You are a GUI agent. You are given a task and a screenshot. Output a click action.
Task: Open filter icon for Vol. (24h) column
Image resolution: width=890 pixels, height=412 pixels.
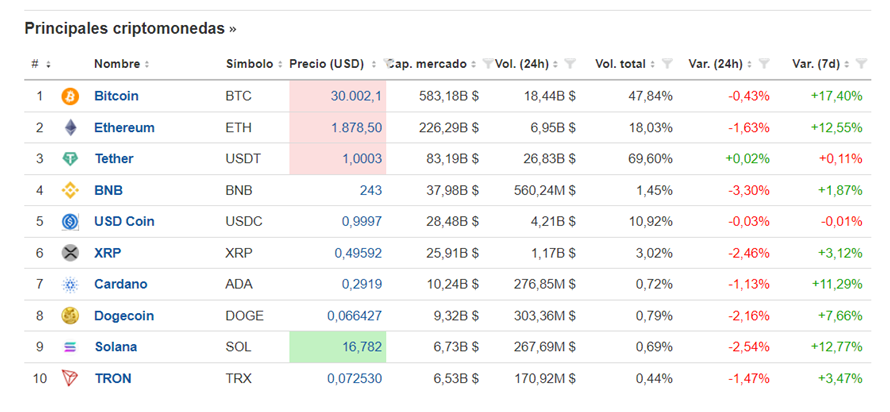570,64
